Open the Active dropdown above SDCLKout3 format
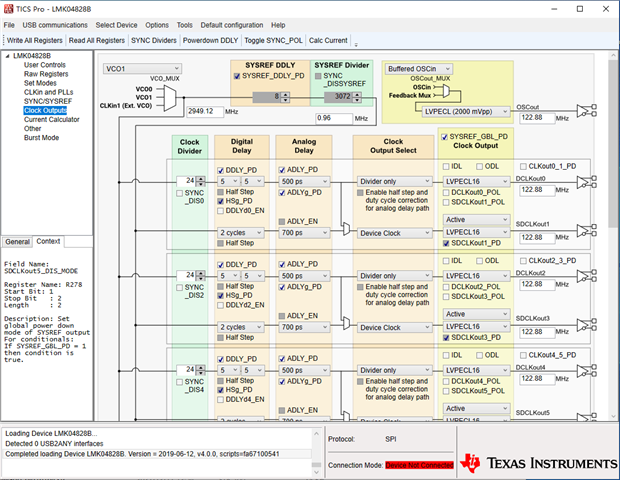 476,314
